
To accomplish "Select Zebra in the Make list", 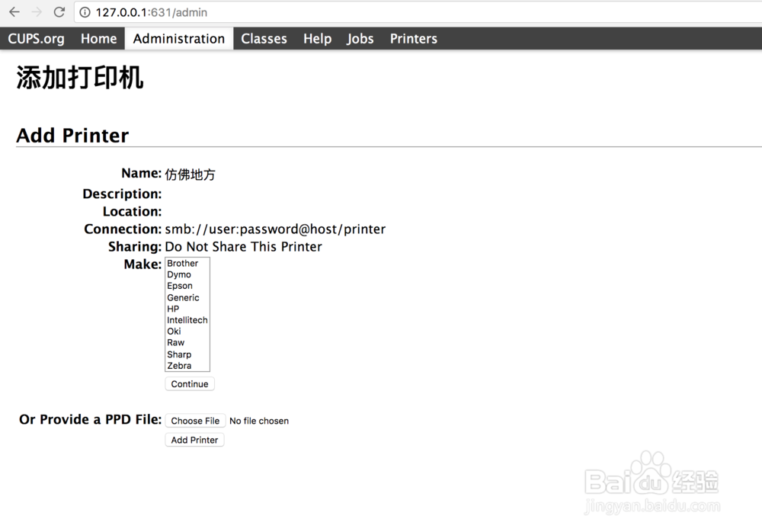I will pyautogui.click(x=187, y=366).
